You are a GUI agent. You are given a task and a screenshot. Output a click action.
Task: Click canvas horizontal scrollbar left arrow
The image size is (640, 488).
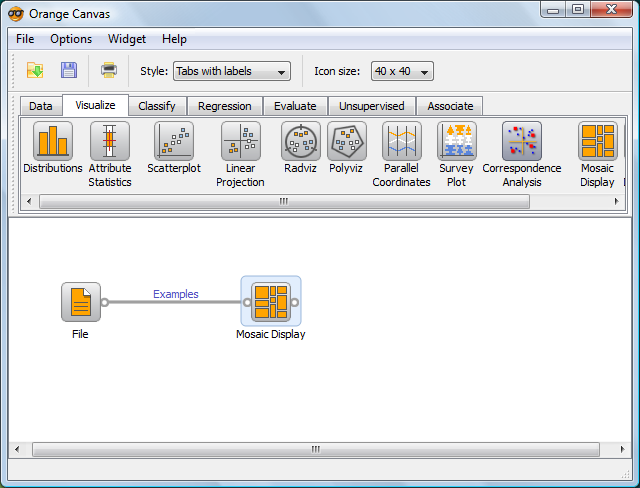coord(17,449)
